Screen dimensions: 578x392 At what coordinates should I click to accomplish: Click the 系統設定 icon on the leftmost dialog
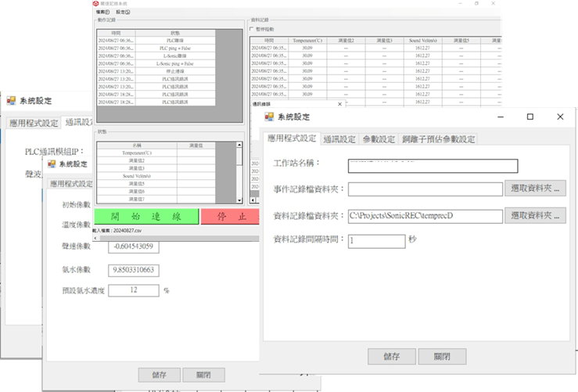[11, 101]
